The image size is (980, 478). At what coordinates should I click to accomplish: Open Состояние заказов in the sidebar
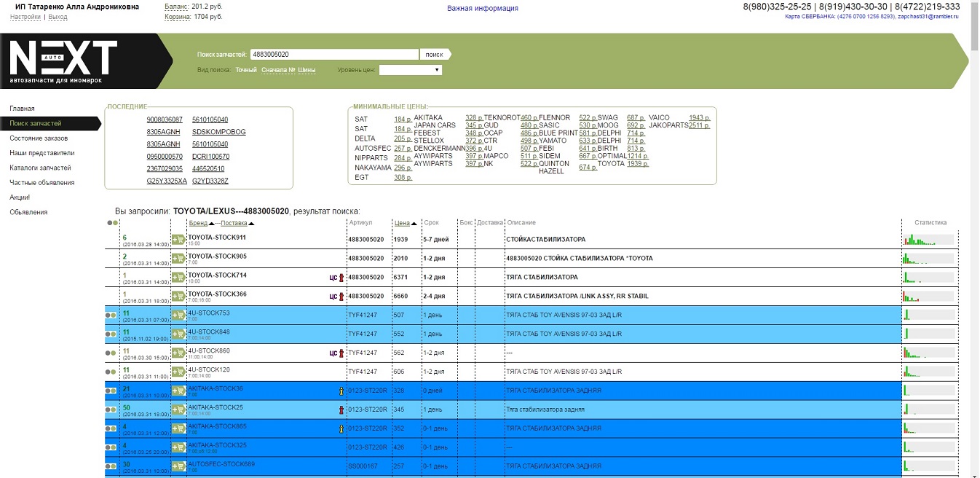(39, 138)
